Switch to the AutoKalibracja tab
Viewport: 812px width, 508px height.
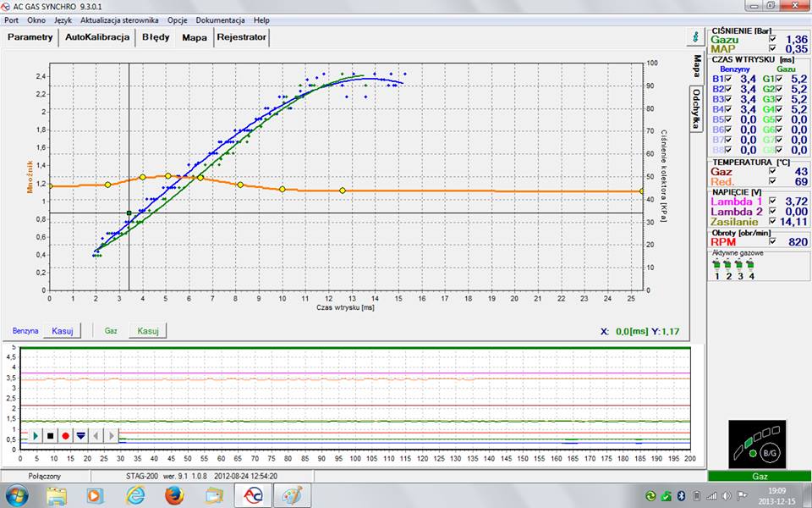97,37
